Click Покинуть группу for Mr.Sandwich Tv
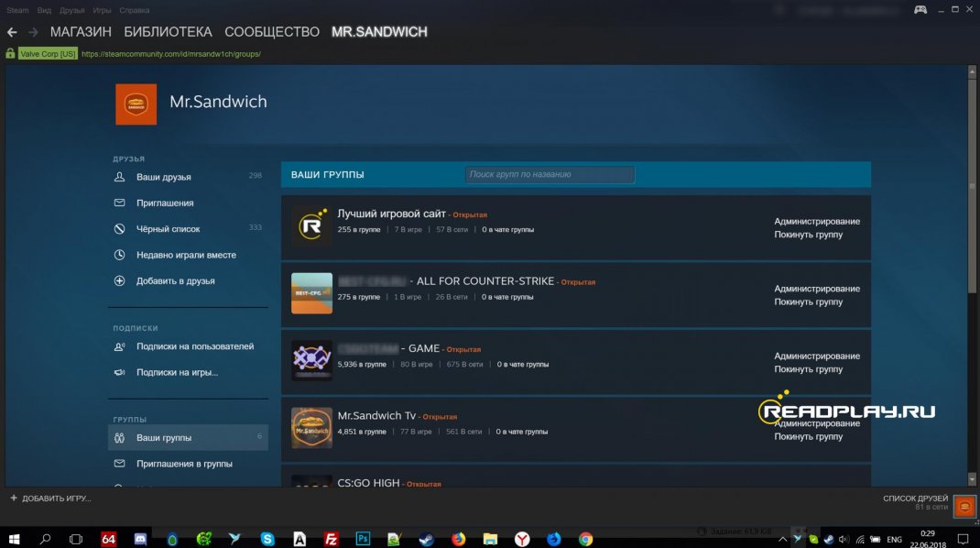 pyautogui.click(x=808, y=436)
